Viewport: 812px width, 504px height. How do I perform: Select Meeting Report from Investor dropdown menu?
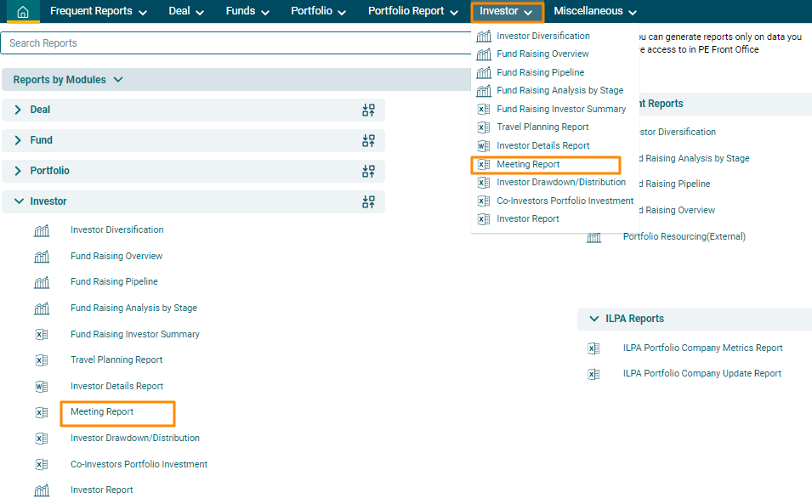[x=528, y=165]
